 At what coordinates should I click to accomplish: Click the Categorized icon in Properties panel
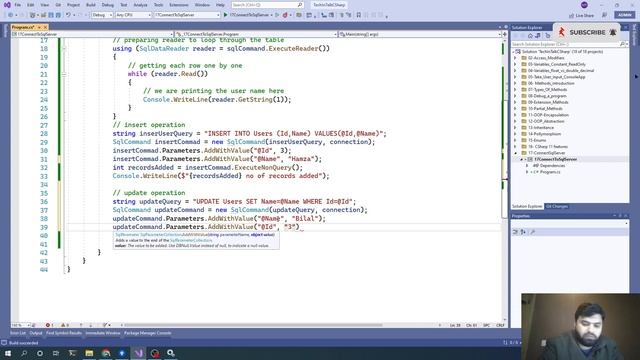tap(515, 232)
